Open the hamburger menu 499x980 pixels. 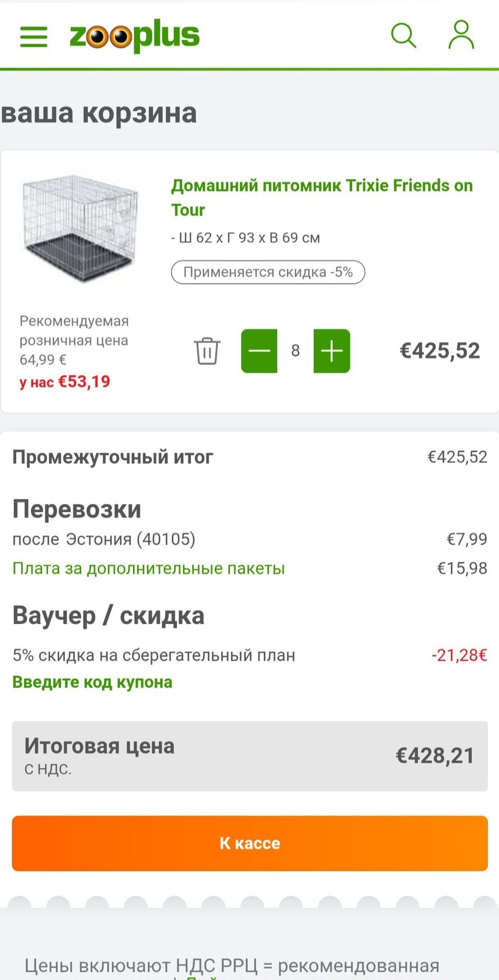[34, 36]
